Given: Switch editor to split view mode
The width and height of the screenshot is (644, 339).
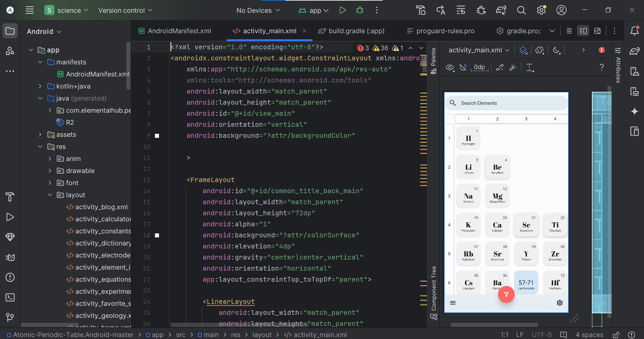Looking at the screenshot, I should 583,31.
